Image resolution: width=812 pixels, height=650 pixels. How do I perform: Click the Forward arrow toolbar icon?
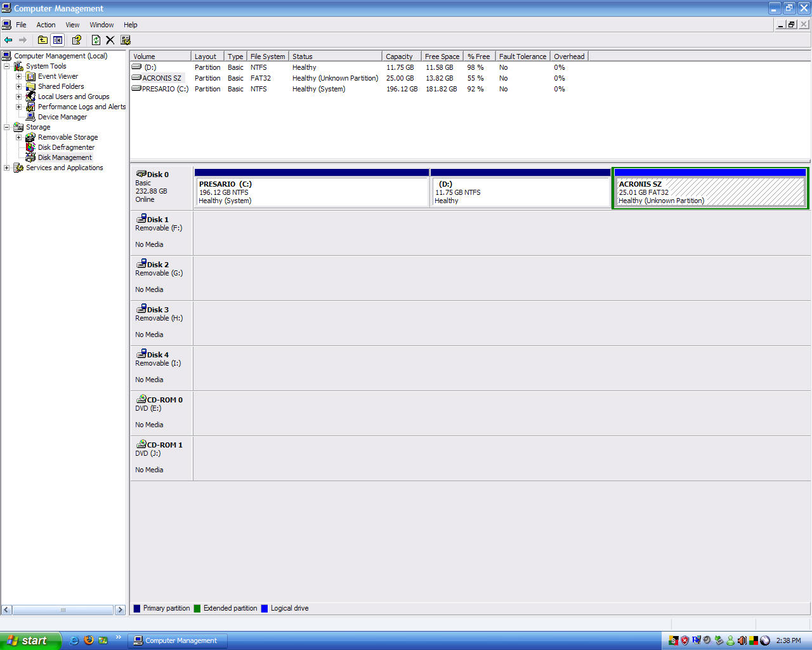click(x=23, y=40)
